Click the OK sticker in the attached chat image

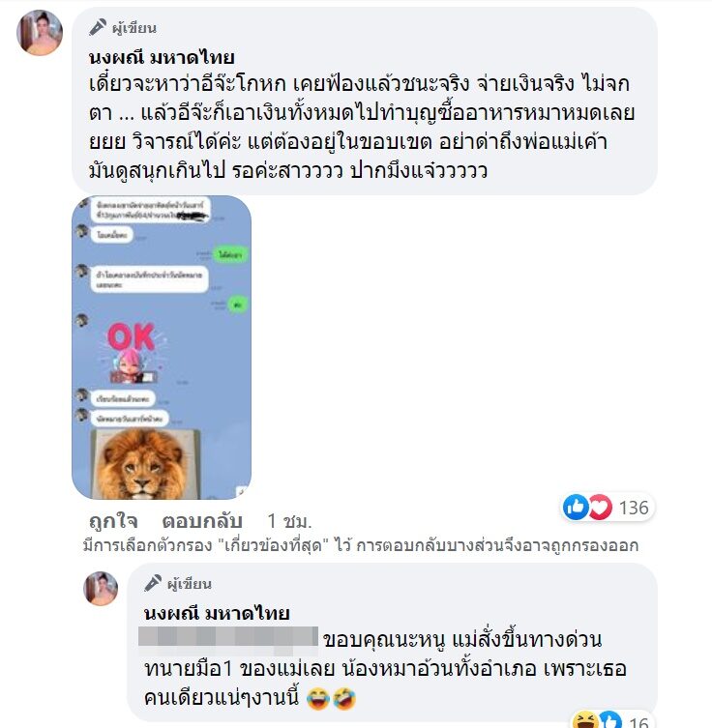click(131, 353)
